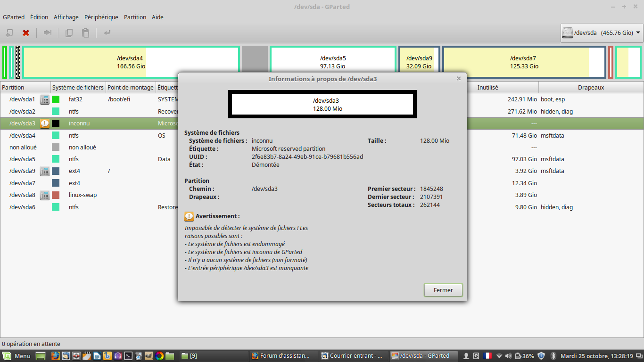This screenshot has width=644, height=362.
Task: Open the Partition menu
Action: pyautogui.click(x=135, y=17)
